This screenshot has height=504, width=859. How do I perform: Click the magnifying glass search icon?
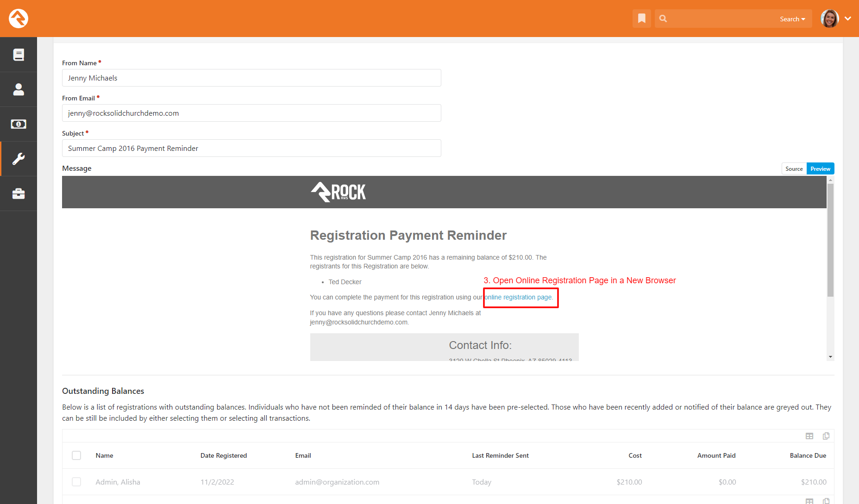tap(663, 19)
